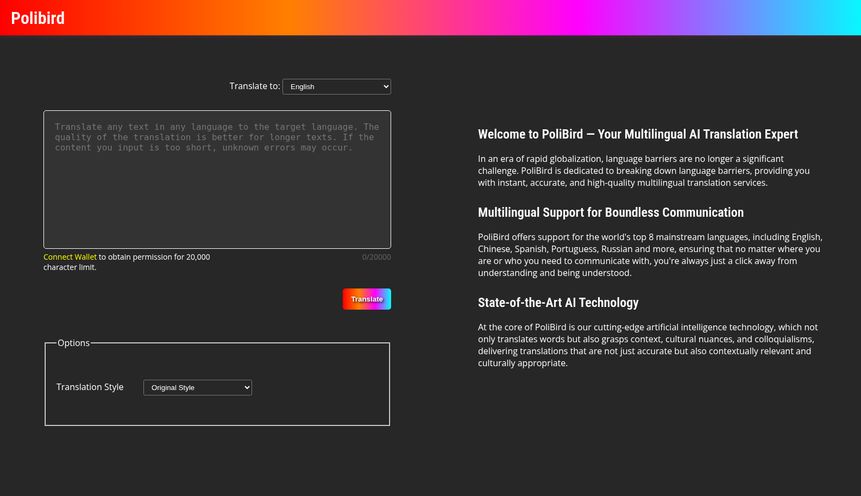Click the Polibird logo in header
The image size is (861, 496).
pos(37,18)
